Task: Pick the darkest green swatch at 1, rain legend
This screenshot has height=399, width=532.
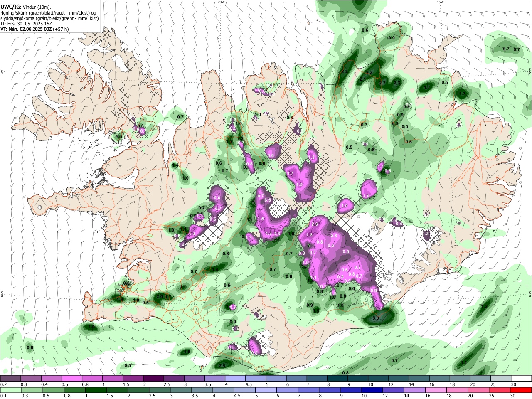Action: pos(96,390)
